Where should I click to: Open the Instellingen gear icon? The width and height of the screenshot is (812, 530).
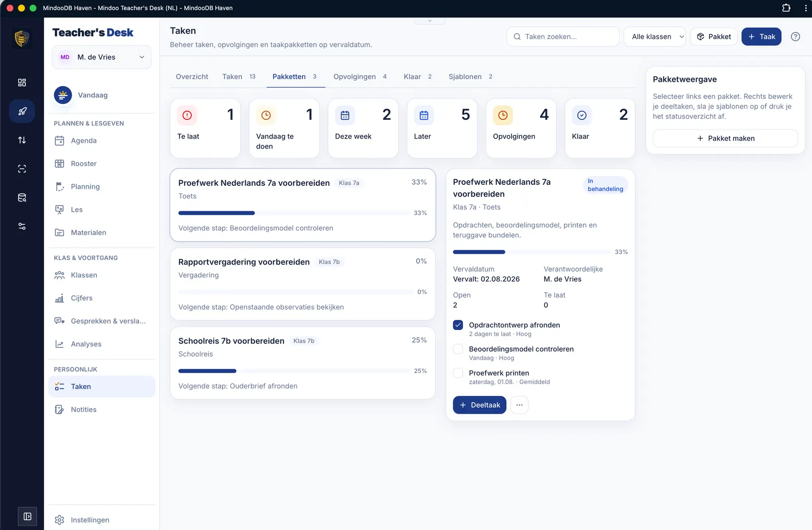point(59,520)
